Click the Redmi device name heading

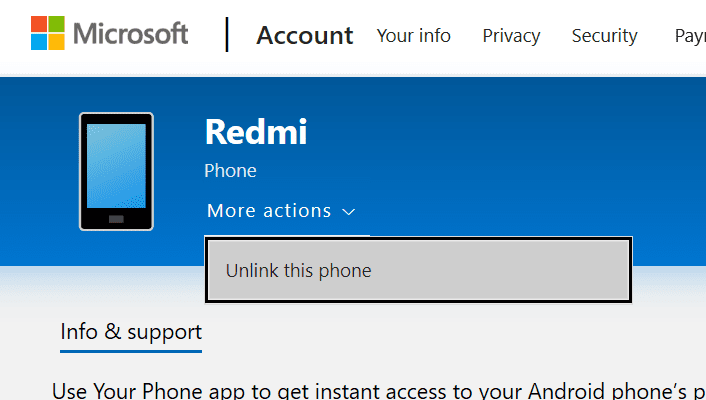pyautogui.click(x=256, y=132)
